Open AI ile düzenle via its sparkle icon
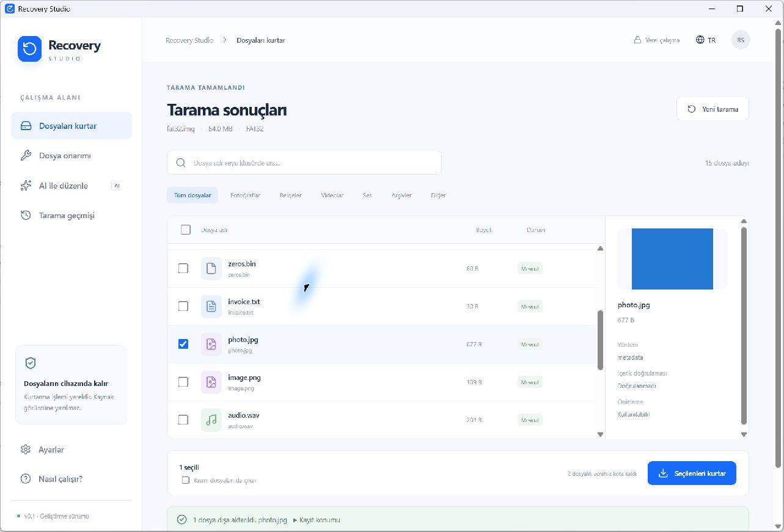Screen dimensions: 784x532 point(26,186)
